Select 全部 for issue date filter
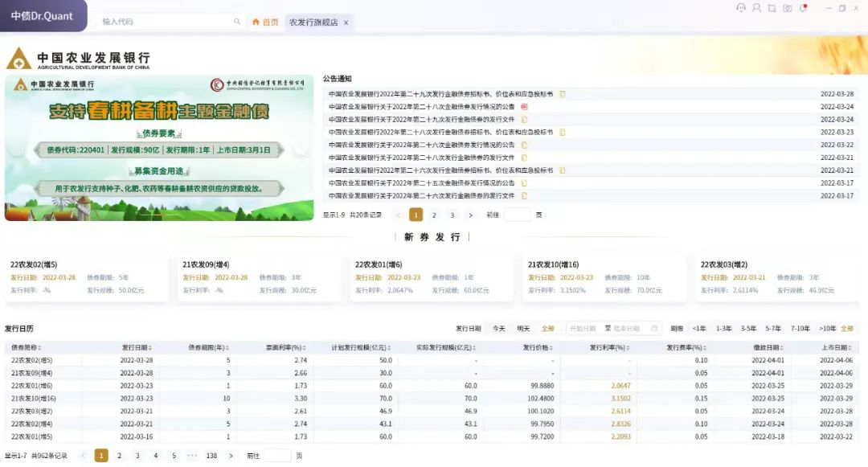The image size is (868, 467). [547, 329]
